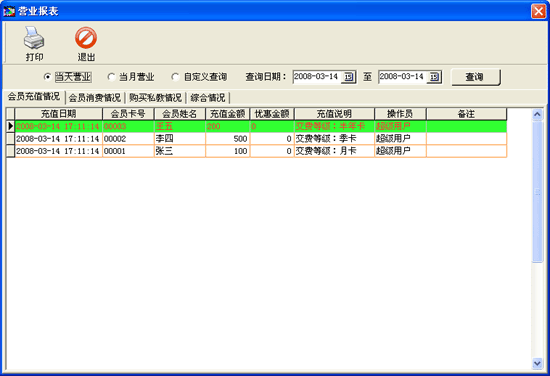Switch to the 综合情况 tab
This screenshot has width=550, height=376.
tap(208, 98)
